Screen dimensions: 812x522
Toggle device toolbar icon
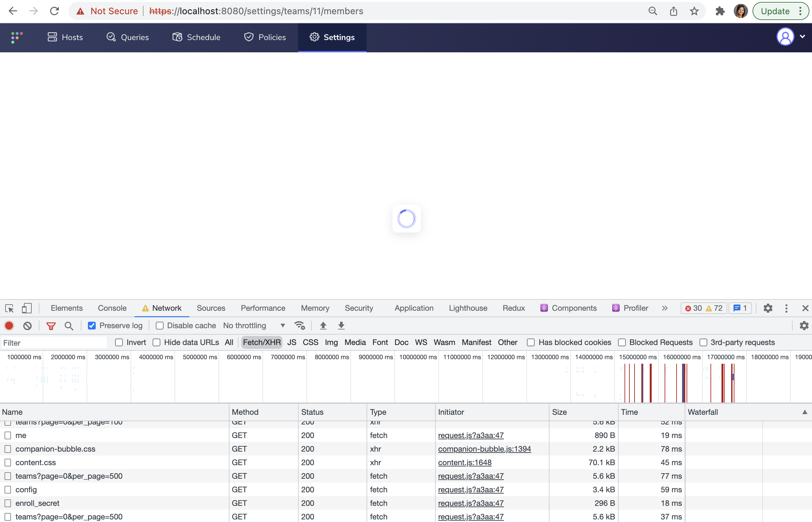coord(27,308)
